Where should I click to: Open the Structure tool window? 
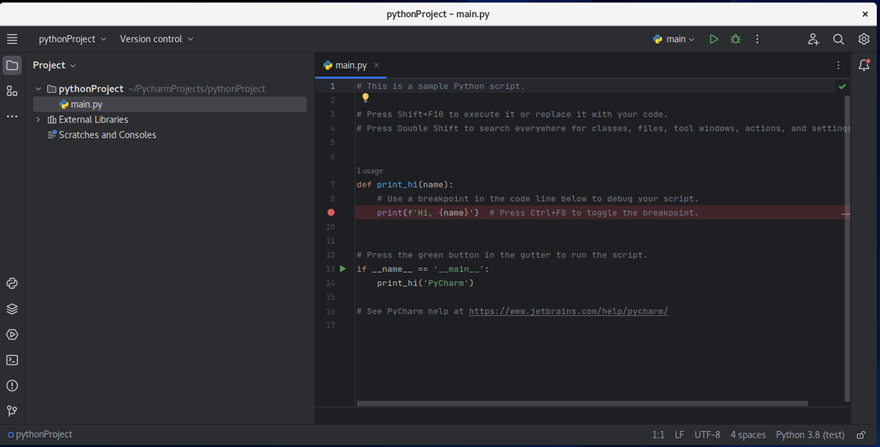(x=12, y=91)
